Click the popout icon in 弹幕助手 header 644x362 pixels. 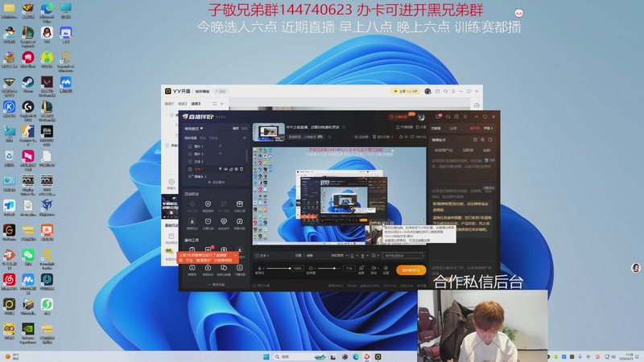490,140
